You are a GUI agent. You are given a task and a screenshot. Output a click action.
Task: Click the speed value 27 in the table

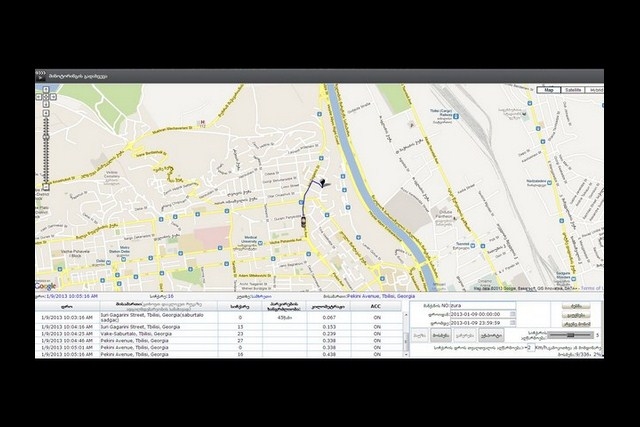coord(240,340)
